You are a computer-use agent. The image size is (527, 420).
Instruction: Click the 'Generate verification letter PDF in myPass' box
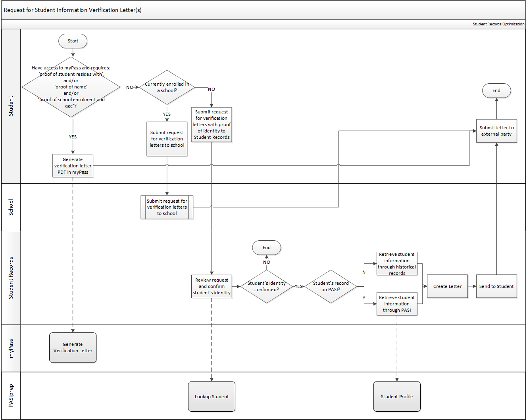point(73,166)
